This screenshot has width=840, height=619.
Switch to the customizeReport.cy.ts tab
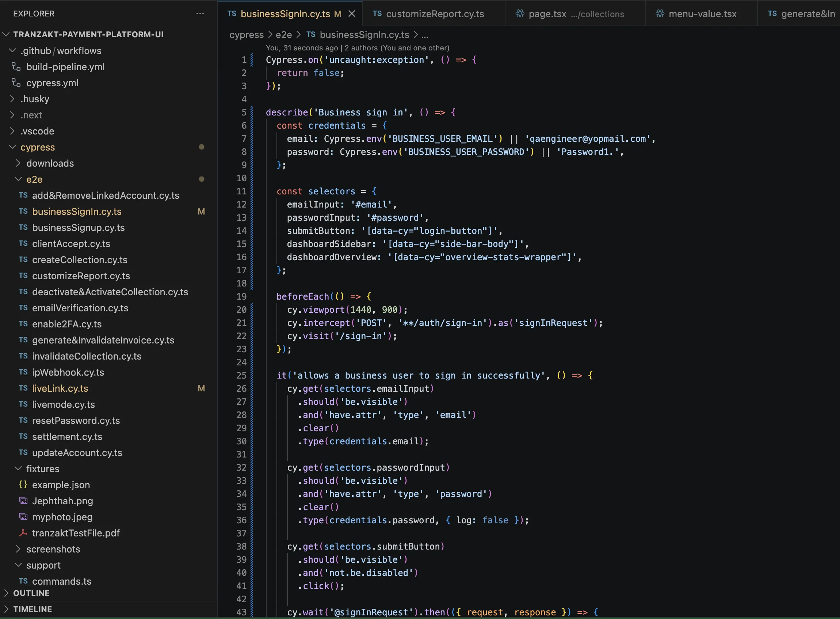pyautogui.click(x=434, y=14)
